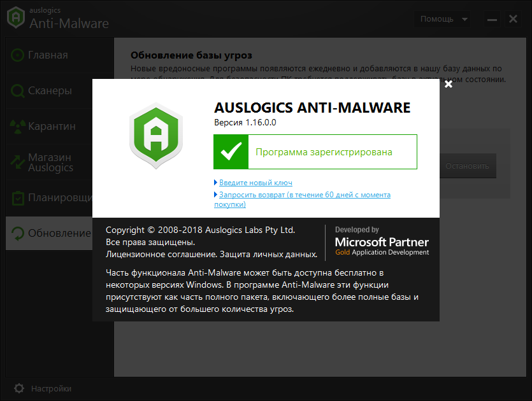Click the Copyright 2008-2018 Auslogics text
The image size is (532, 401).
point(200,230)
